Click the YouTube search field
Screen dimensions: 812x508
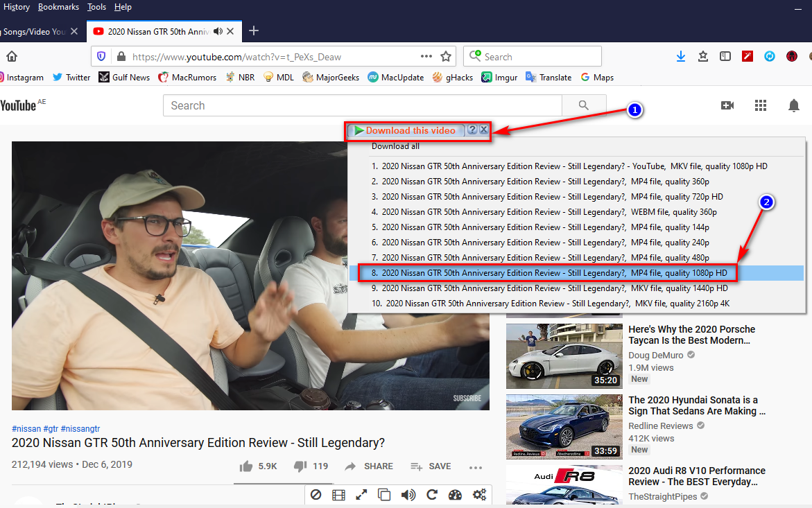[363, 105]
